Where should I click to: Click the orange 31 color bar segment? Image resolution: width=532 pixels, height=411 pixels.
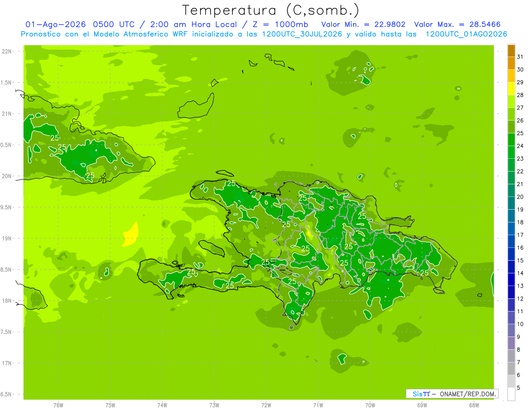[x=511, y=51]
